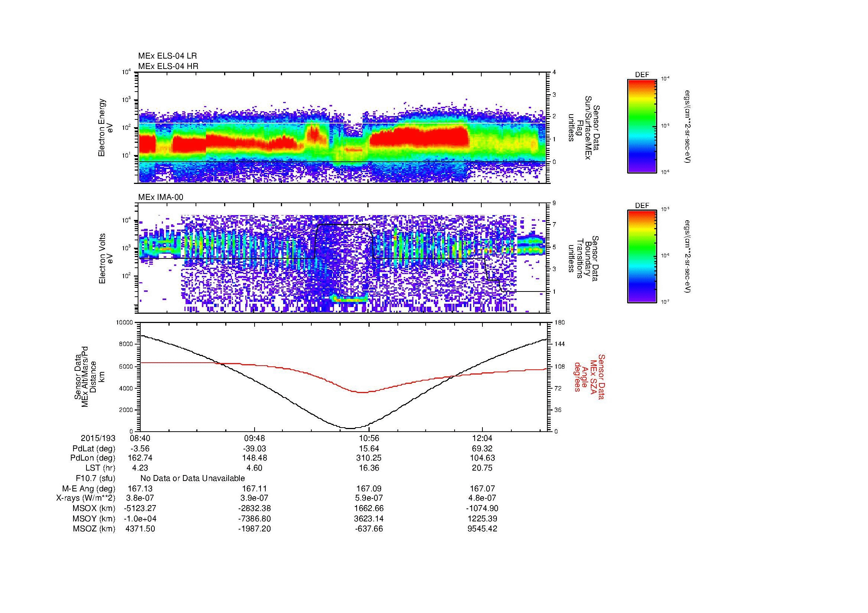Click the 'MEx ELS-04 HR' panel title
868x613 pixels.
coord(168,66)
